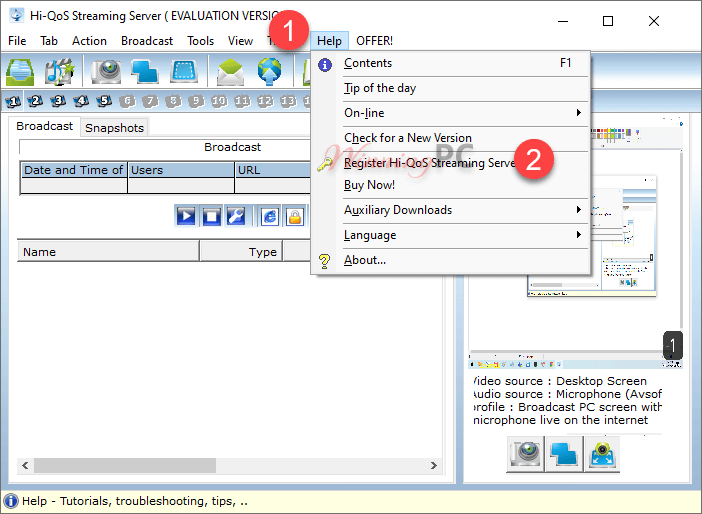Open the Tab menu
This screenshot has height=514, width=702.
(x=49, y=41)
